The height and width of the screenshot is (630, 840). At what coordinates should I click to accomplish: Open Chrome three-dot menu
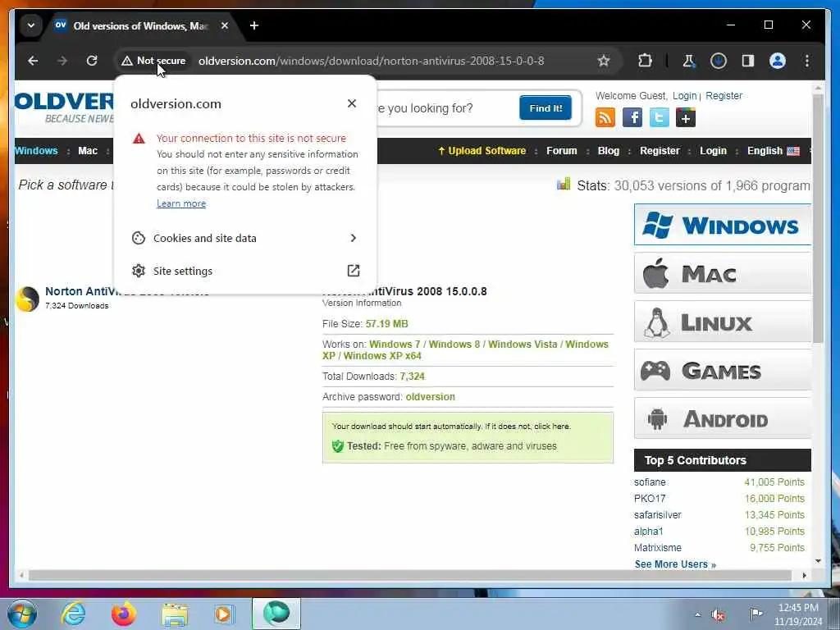pos(807,61)
